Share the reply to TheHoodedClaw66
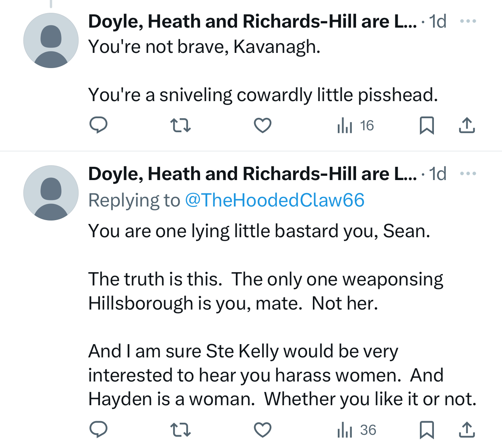Viewport: 502px width, 448px height. click(x=467, y=430)
